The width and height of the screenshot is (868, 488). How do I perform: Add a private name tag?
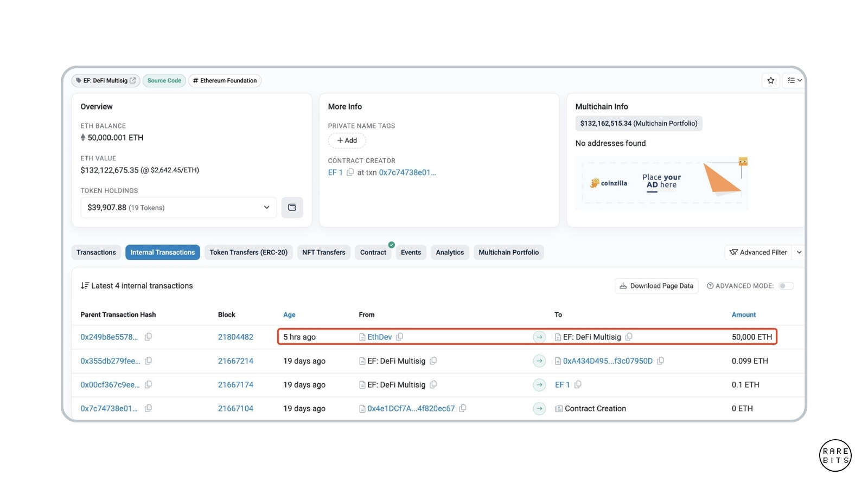point(347,140)
